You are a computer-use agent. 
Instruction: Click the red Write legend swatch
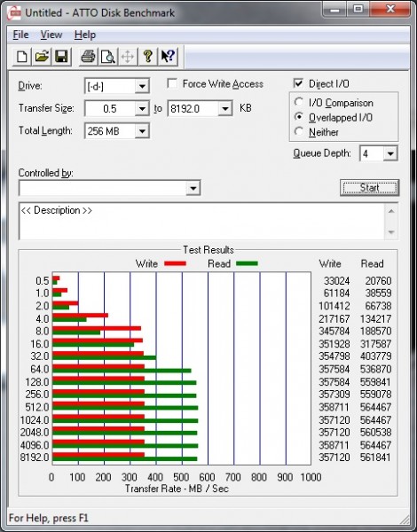click(175, 263)
